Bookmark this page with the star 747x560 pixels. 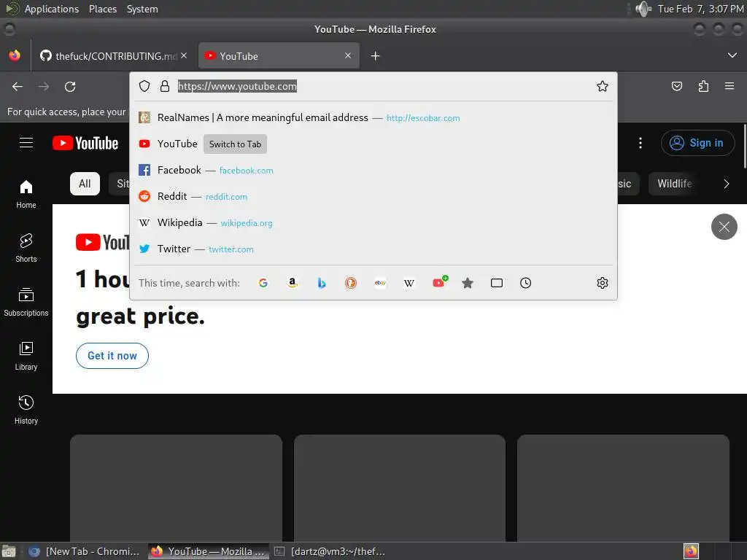tap(602, 86)
